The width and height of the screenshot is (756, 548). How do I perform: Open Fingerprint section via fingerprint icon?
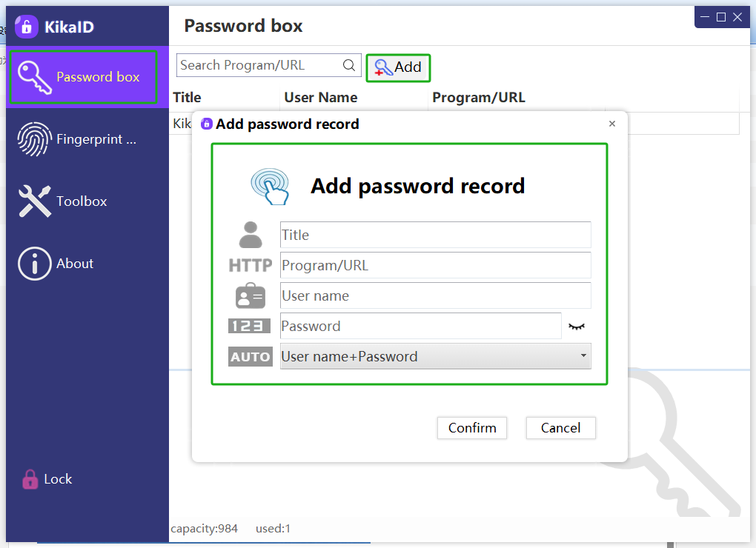(x=33, y=138)
